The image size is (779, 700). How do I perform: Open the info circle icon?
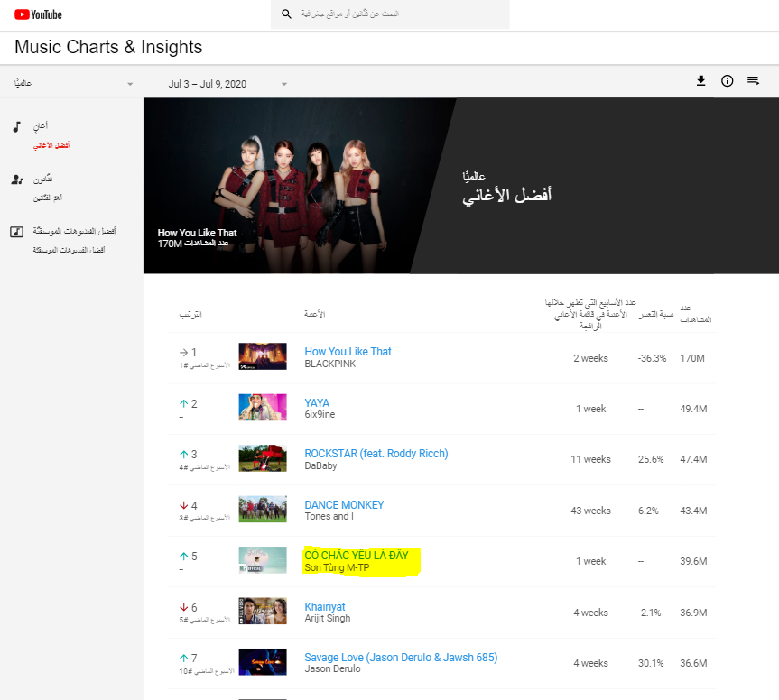point(727,81)
